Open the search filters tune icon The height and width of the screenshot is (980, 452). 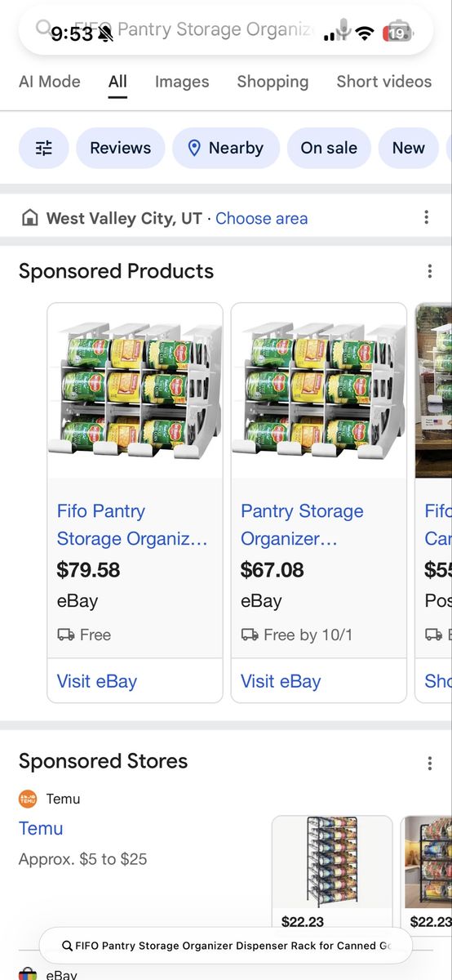click(43, 148)
